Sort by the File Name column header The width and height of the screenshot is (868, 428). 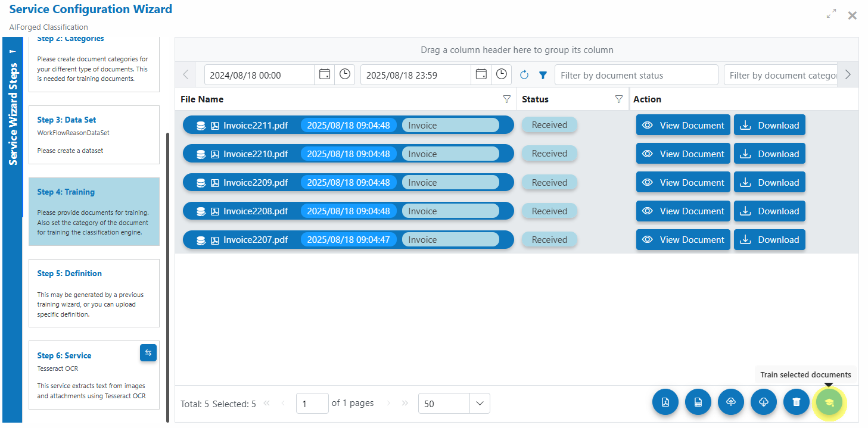click(202, 99)
